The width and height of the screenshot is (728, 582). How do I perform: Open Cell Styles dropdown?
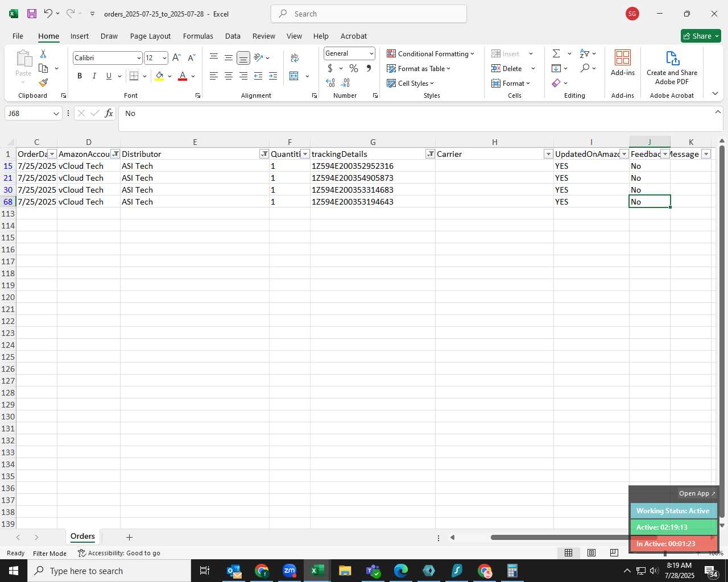coord(410,83)
